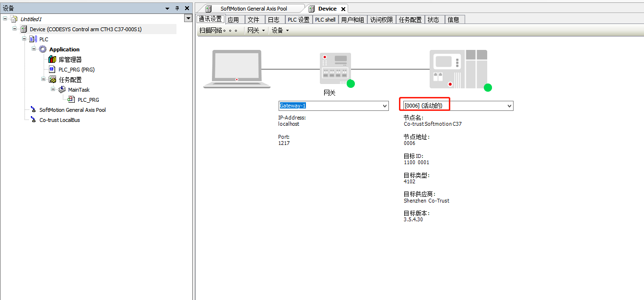Click the gateway device image

[x=335, y=69]
